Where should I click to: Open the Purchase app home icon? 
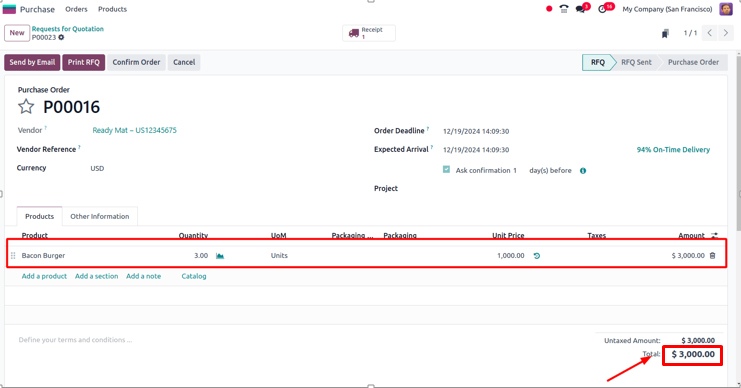9,9
